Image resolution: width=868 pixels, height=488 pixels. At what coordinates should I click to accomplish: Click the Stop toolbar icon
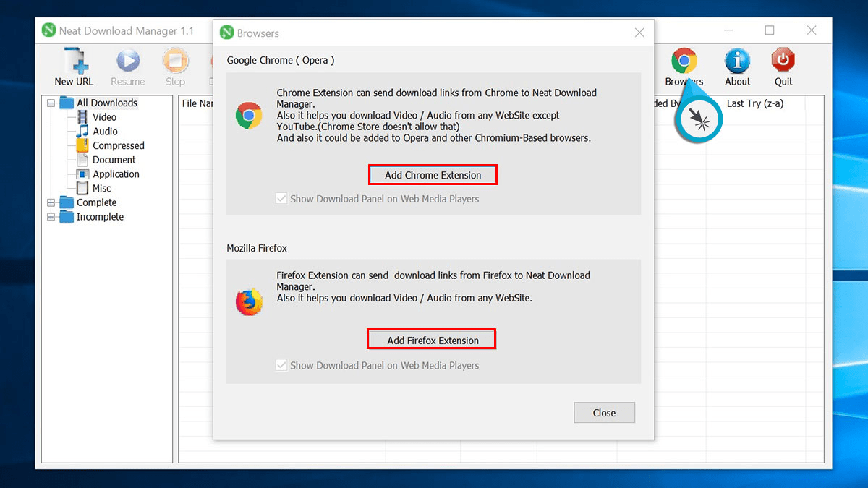point(175,61)
